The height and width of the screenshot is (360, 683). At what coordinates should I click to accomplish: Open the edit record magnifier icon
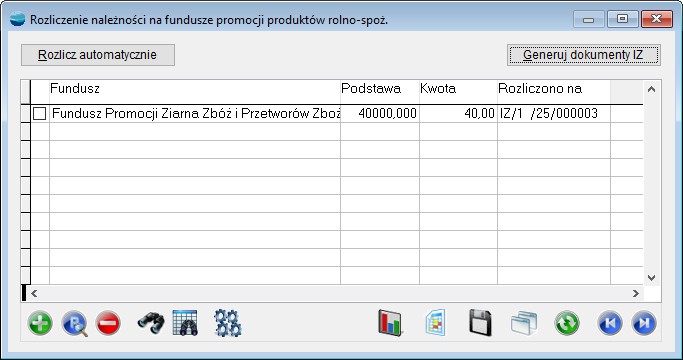tap(74, 323)
